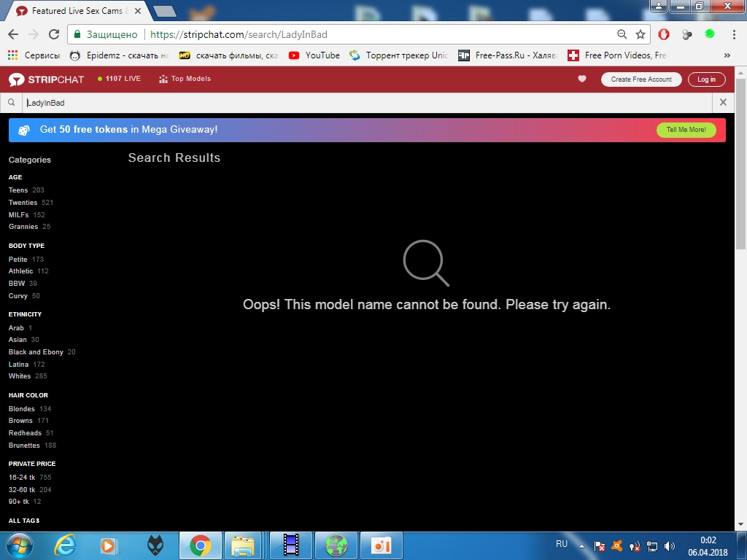Launch Internet Explorer from taskbar
747x560 pixels.
(64, 545)
